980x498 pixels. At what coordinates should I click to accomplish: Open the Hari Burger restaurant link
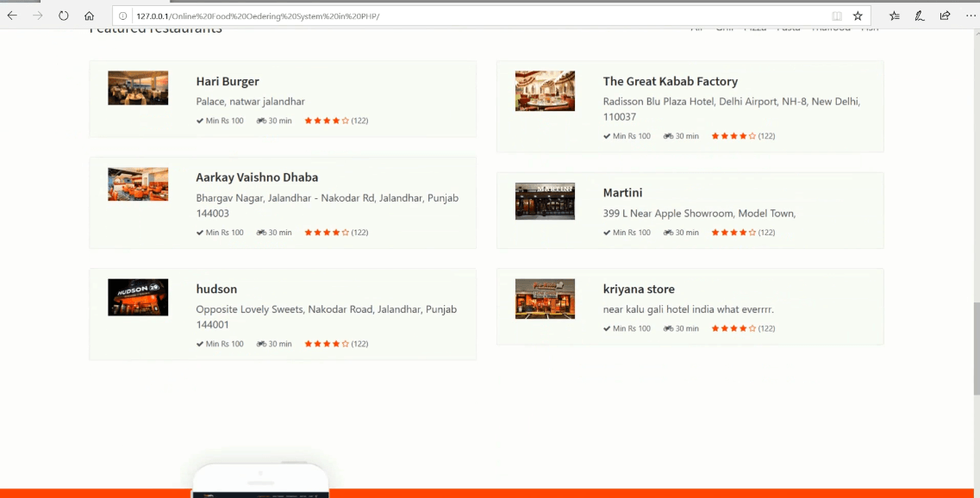click(228, 81)
